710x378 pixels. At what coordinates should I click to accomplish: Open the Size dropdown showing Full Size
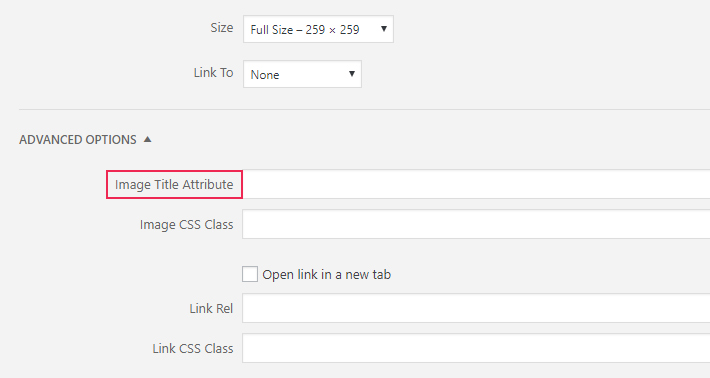(x=318, y=29)
